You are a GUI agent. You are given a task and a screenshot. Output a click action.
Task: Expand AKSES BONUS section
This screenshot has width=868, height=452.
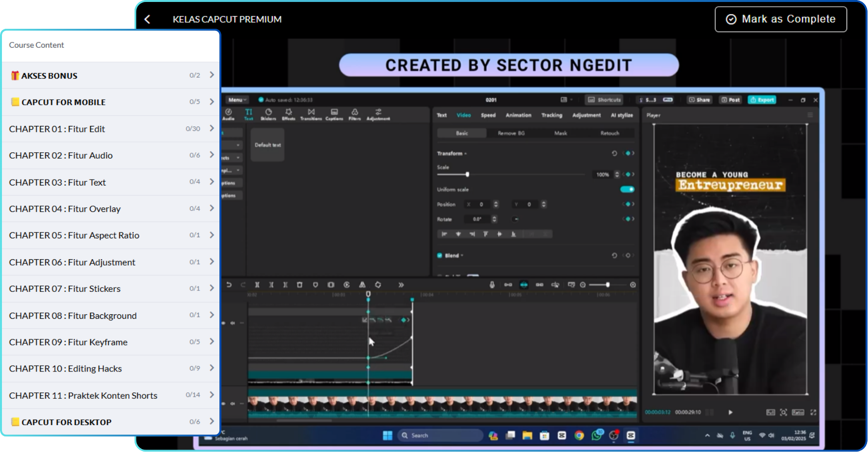(x=110, y=75)
